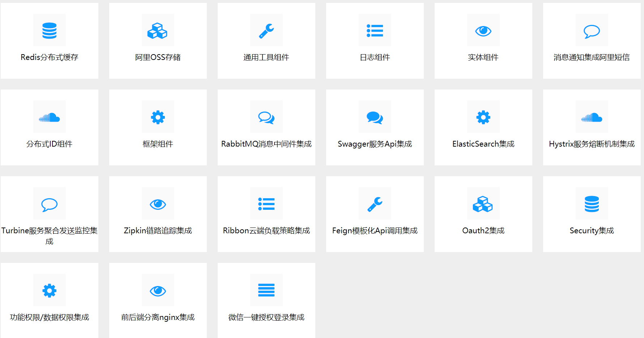Click the wrench icon above 通用工具组件
This screenshot has width=644, height=338.
(266, 31)
